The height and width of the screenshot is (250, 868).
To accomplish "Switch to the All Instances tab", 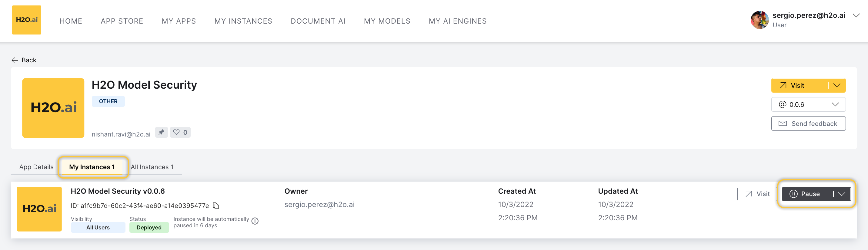I will pos(152,167).
